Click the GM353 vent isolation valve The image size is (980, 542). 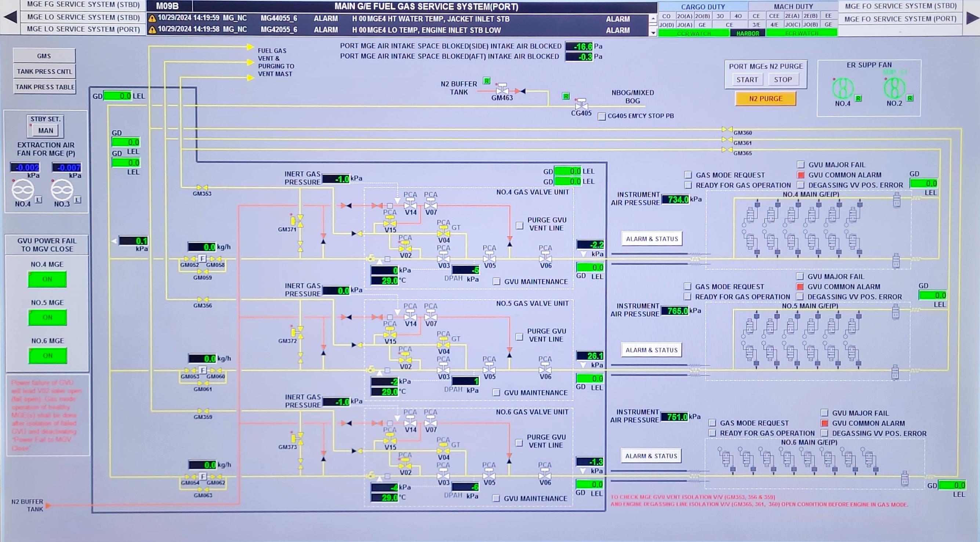click(x=202, y=187)
